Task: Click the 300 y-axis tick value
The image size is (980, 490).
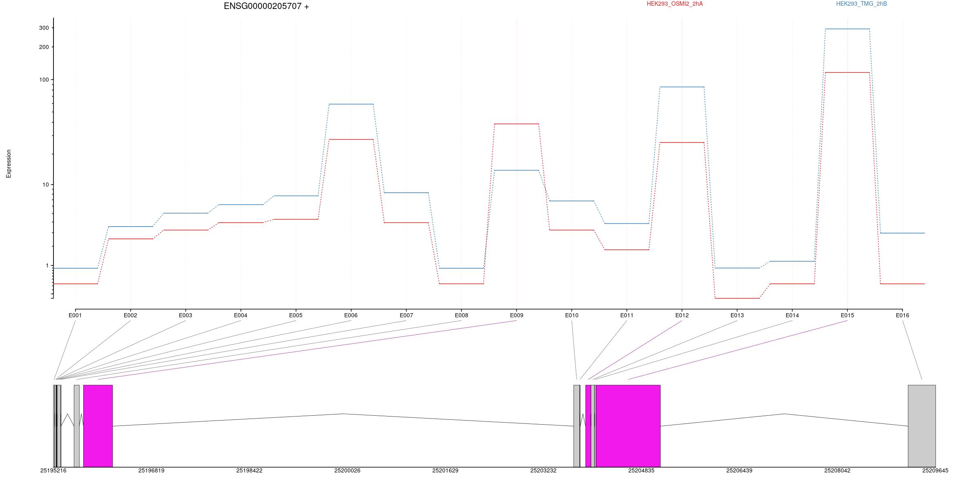Action: pos(44,28)
